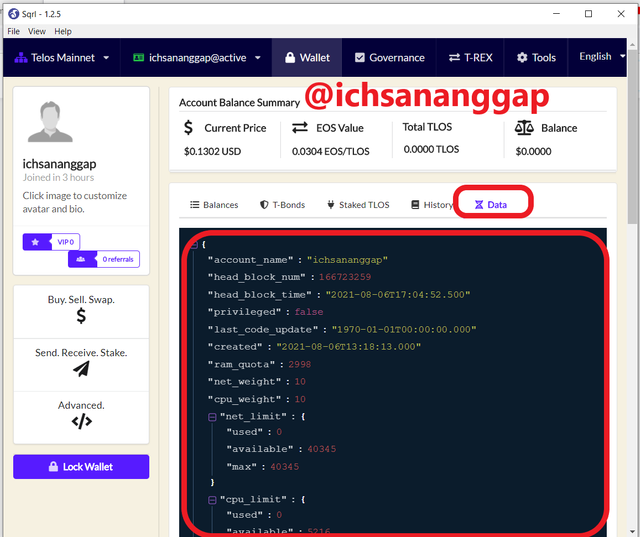The image size is (640, 537).
Task: Click the "ichsananggap" account_name value
Action: 347,260
